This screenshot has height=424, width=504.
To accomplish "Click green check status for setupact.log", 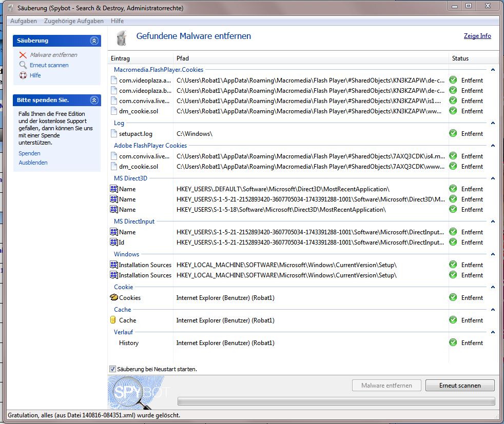I will click(x=453, y=133).
